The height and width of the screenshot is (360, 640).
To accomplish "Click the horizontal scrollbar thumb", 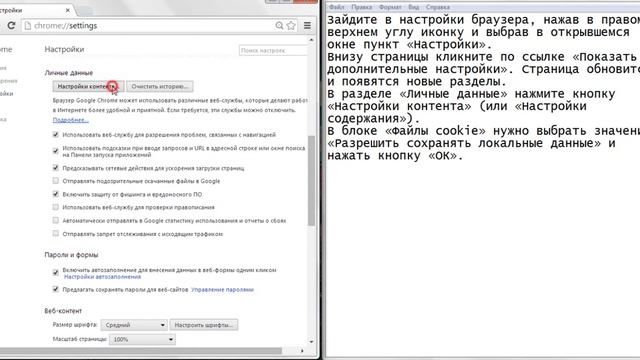I will (141, 351).
